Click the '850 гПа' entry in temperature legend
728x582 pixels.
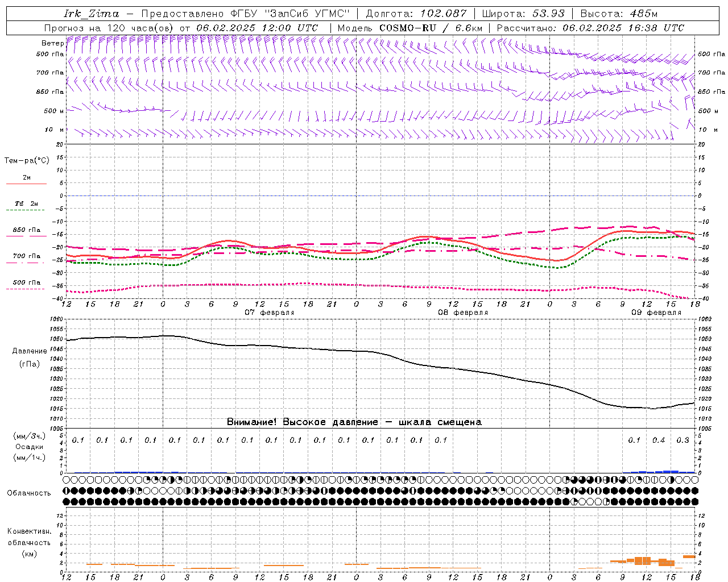tap(27, 230)
